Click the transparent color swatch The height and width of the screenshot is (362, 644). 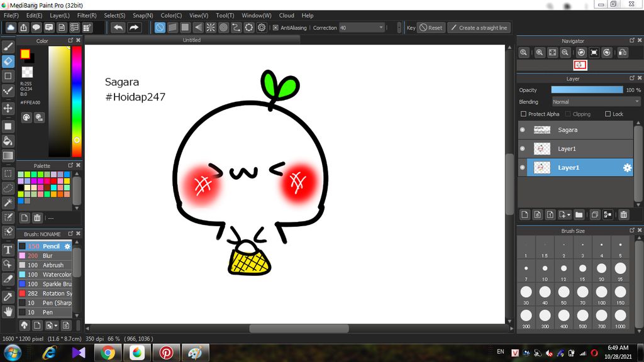click(x=27, y=72)
